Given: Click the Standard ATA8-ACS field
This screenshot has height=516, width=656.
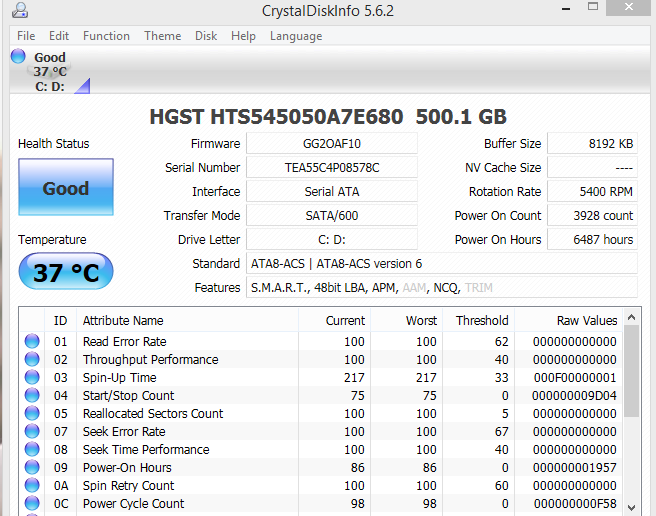Looking at the screenshot, I should point(442,264).
